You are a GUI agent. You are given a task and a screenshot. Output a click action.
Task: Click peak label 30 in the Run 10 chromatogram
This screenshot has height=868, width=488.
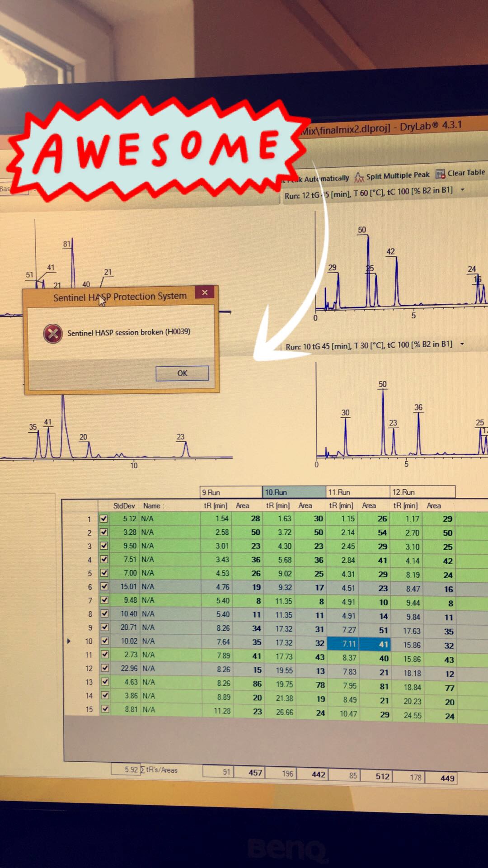pyautogui.click(x=345, y=412)
